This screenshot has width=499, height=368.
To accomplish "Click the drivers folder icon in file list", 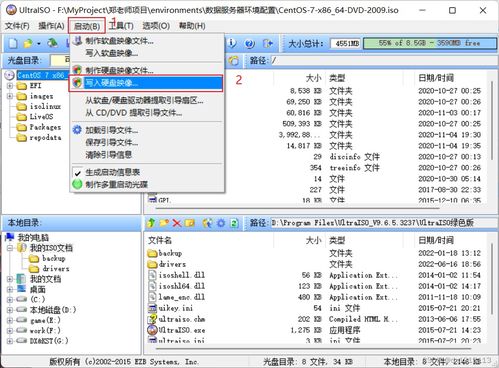I will pyautogui.click(x=152, y=264).
